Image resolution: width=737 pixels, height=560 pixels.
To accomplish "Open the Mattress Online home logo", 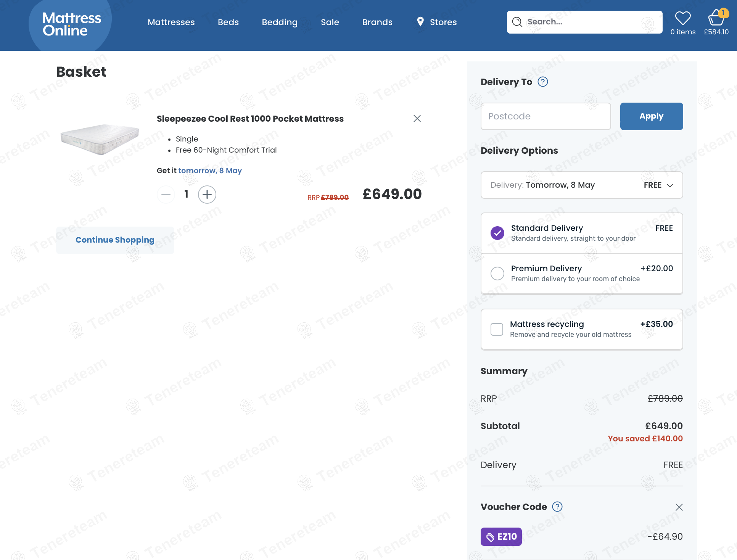I will (72, 24).
